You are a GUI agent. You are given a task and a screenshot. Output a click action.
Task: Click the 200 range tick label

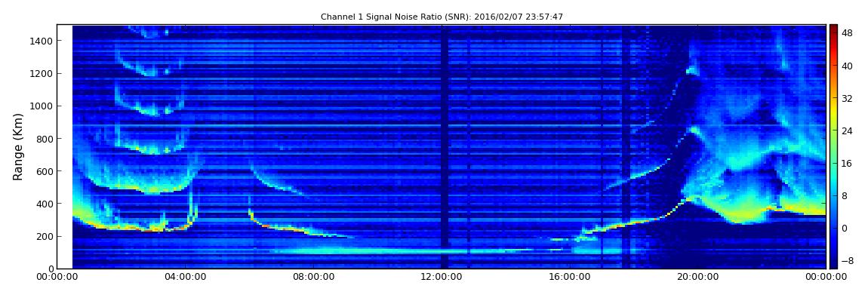tap(45, 237)
